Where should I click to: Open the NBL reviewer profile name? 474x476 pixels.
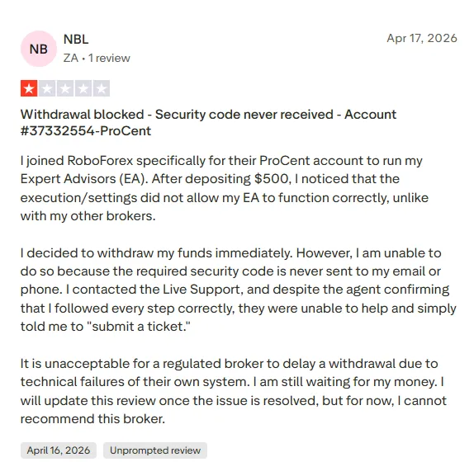(x=76, y=39)
